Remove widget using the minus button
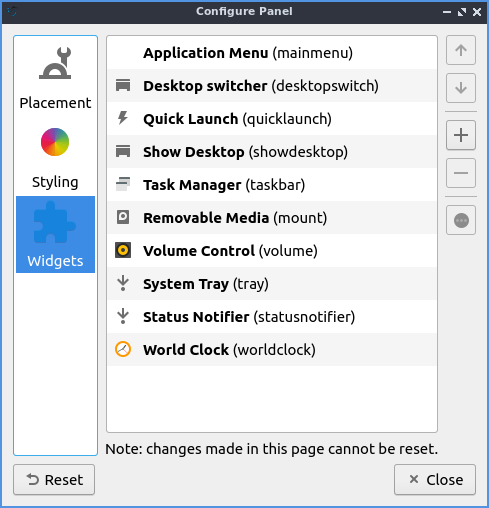Image resolution: width=489 pixels, height=508 pixels. (461, 173)
